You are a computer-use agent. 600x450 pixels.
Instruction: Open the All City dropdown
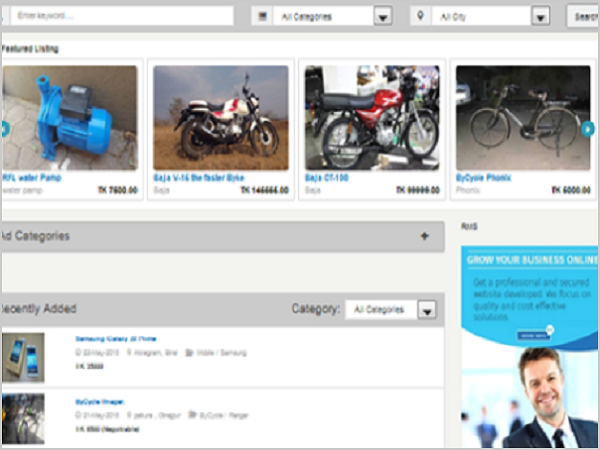pos(491,16)
